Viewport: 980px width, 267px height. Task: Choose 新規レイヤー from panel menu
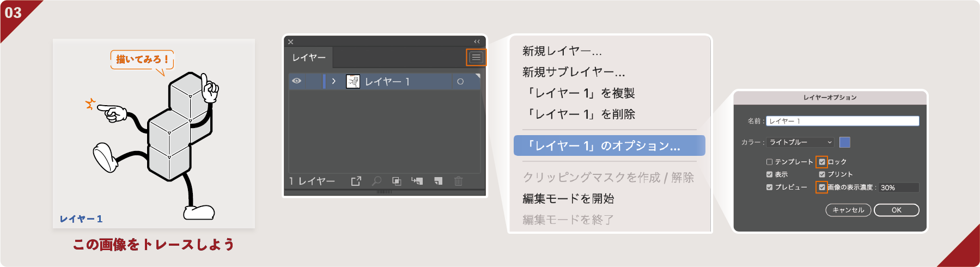562,51
